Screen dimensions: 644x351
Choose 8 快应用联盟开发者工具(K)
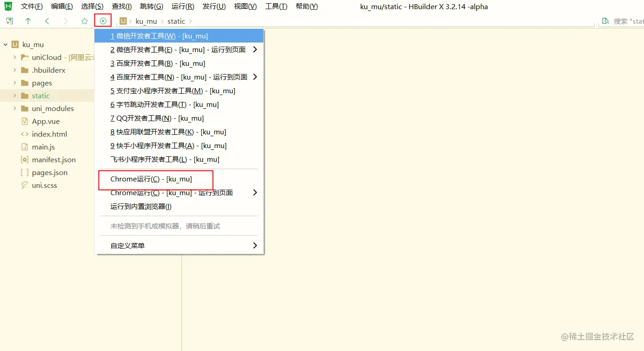(x=179, y=132)
